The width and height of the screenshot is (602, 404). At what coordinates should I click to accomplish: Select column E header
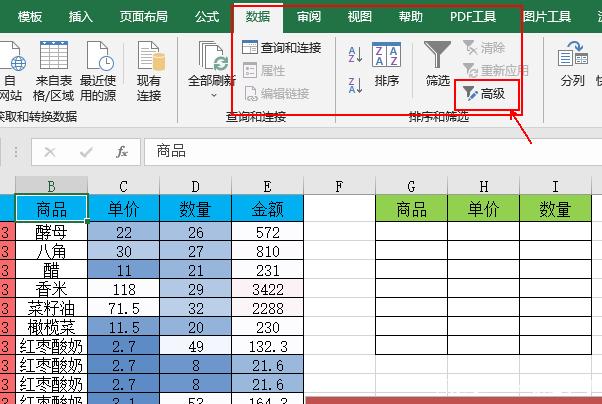tap(268, 186)
